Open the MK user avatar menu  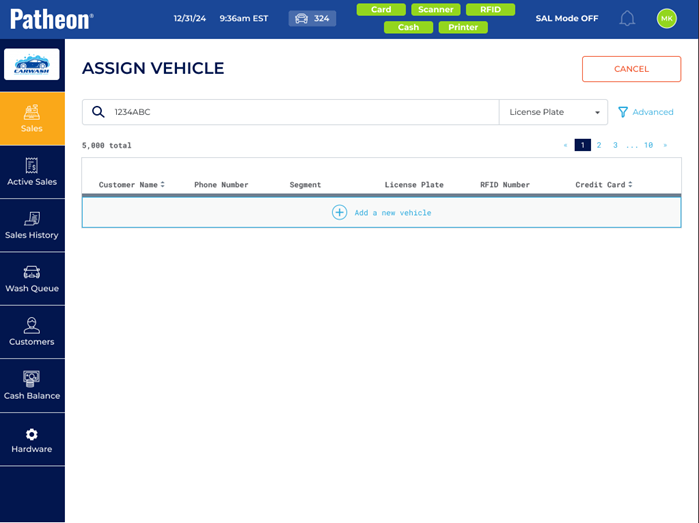tap(666, 19)
